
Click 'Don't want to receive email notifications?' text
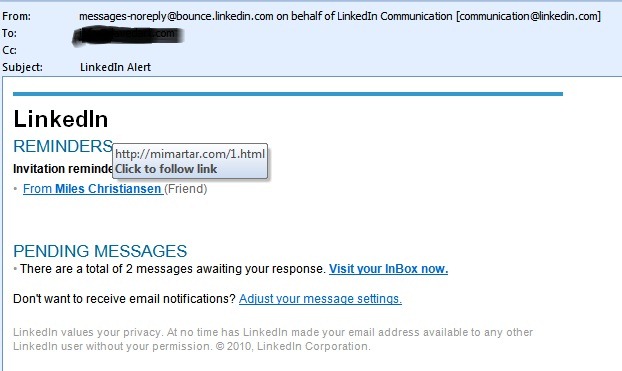124,298
